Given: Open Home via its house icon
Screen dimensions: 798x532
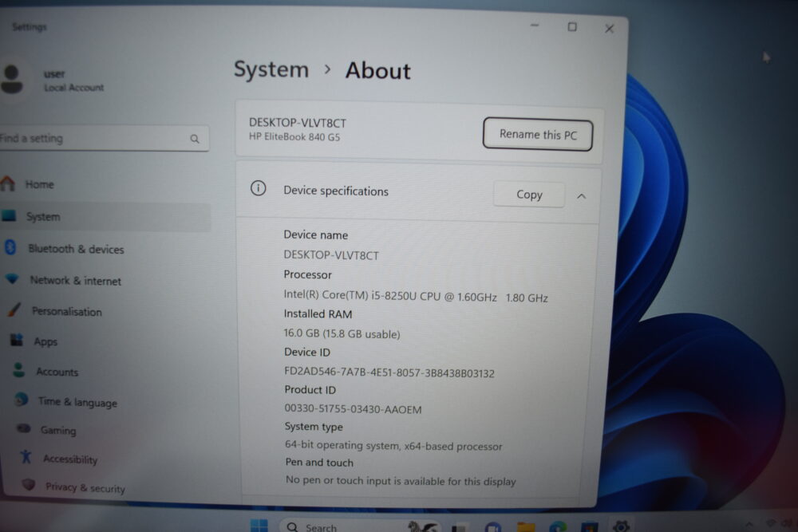Looking at the screenshot, I should [x=8, y=183].
